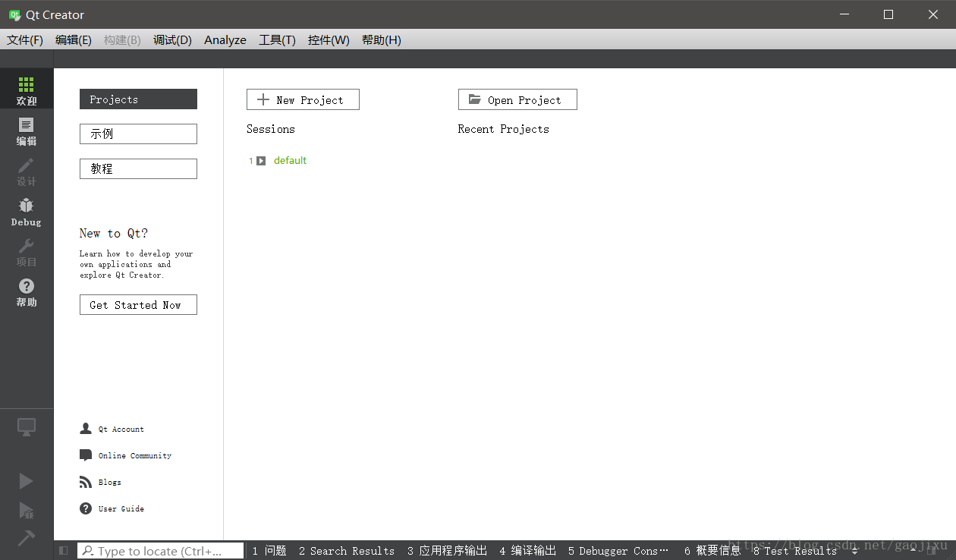Switch to the 欢迎 welcome mode
This screenshot has width=956, height=560.
tap(27, 90)
